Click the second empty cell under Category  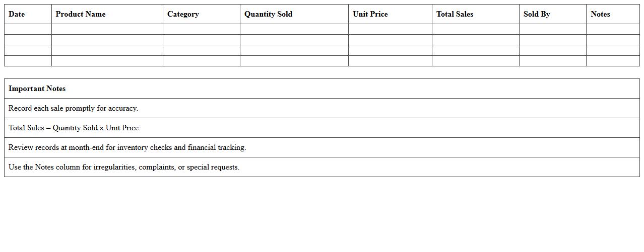click(x=201, y=40)
